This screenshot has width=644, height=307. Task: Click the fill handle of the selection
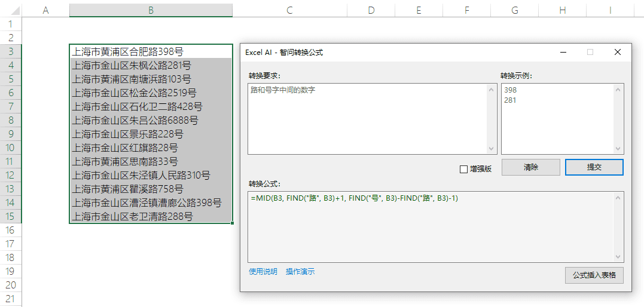(x=233, y=223)
